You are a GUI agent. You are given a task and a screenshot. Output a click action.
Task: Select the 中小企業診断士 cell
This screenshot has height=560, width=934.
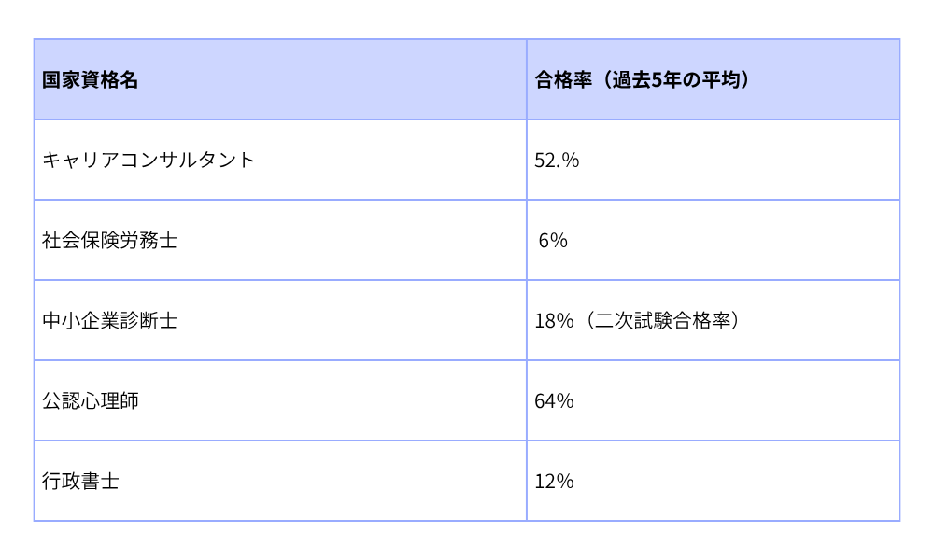coord(110,321)
